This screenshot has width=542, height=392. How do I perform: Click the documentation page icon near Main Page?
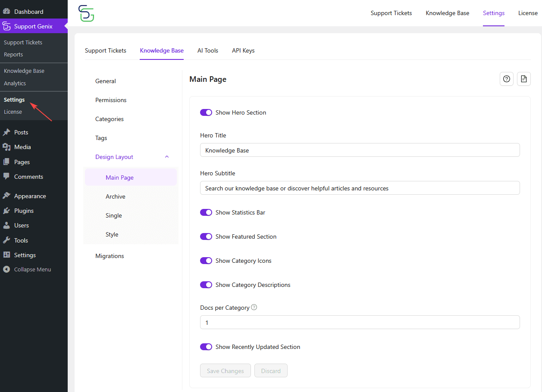[x=523, y=79]
